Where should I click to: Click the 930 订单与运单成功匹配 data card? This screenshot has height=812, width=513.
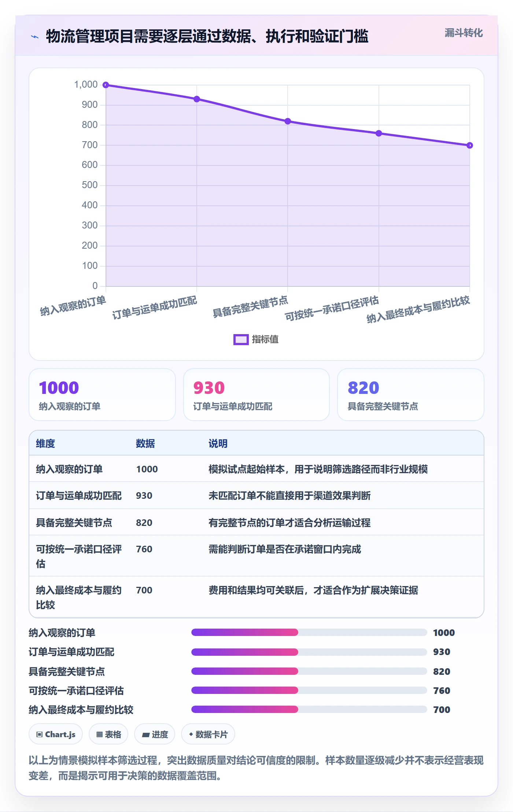(256, 395)
